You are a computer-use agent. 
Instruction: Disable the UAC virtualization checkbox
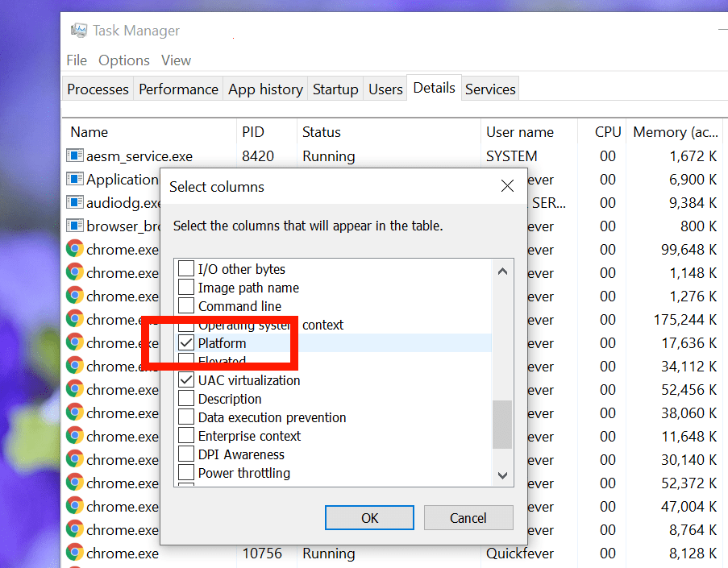coord(186,380)
